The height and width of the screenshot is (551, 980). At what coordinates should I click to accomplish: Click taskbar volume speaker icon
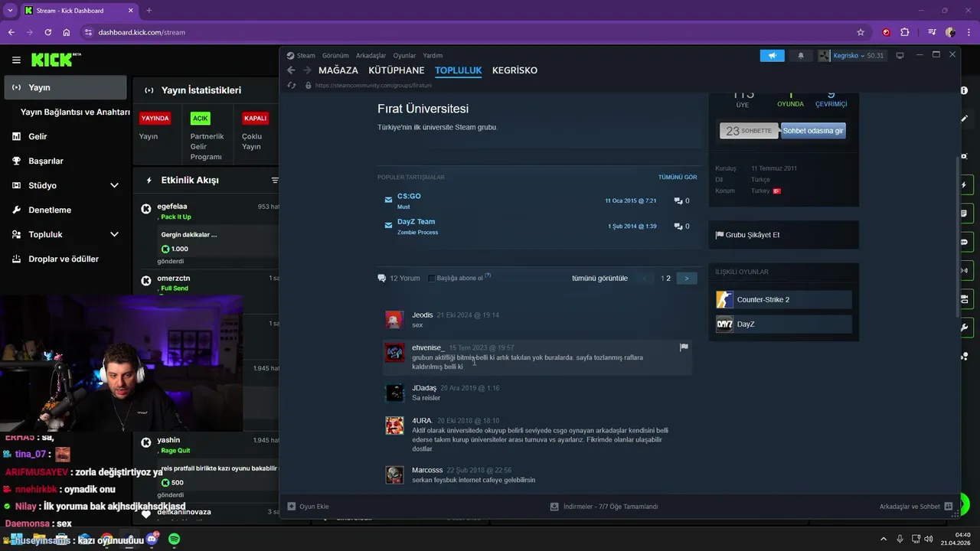pos(929,540)
